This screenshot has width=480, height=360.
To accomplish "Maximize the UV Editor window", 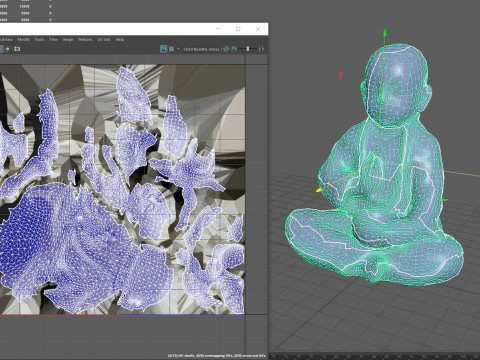I will [238, 29].
